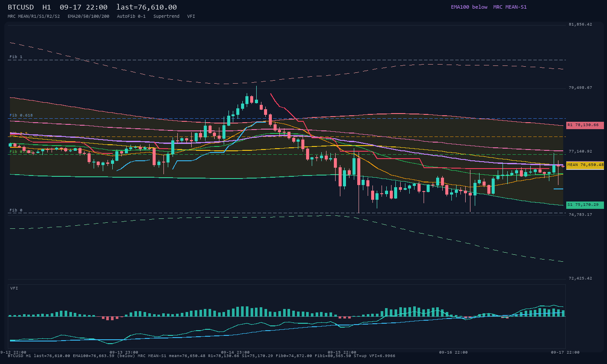This screenshot has width=607, height=364.
Task: Click the 09-15 22:00 time axis label
Action: click(x=342, y=352)
